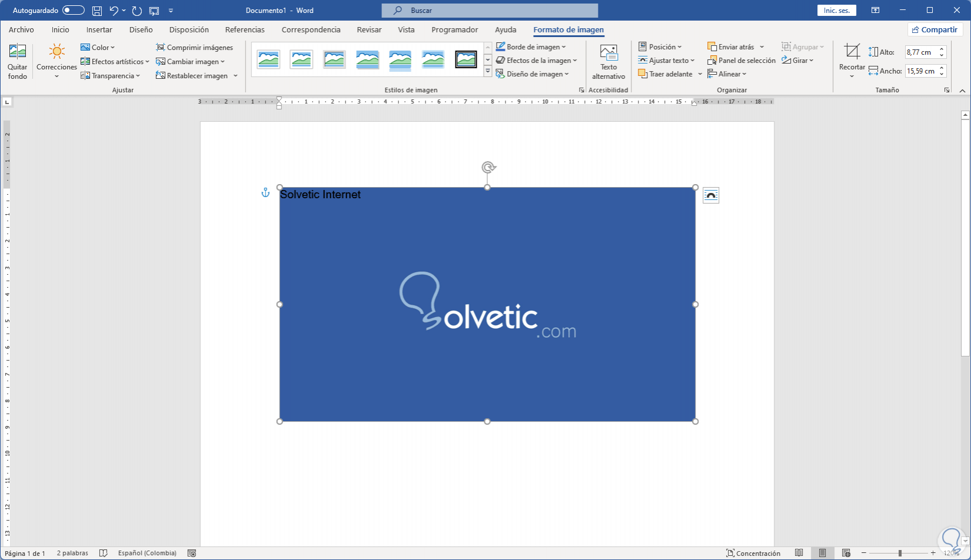Click the redo arrow icon

click(x=137, y=11)
